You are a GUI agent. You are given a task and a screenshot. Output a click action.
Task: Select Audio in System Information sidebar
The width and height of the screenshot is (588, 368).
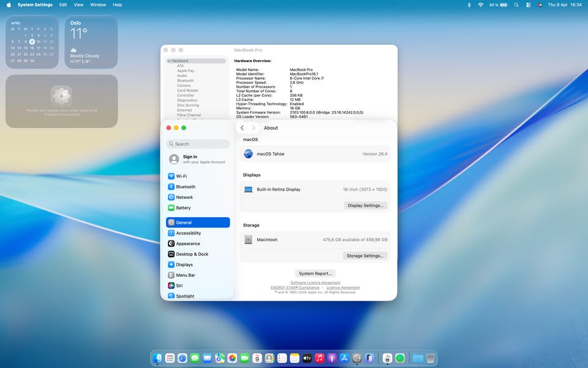pos(182,75)
